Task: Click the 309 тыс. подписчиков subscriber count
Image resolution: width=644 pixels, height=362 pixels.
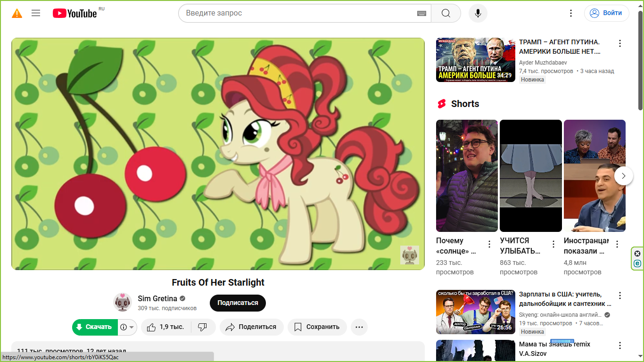Action: [167, 308]
